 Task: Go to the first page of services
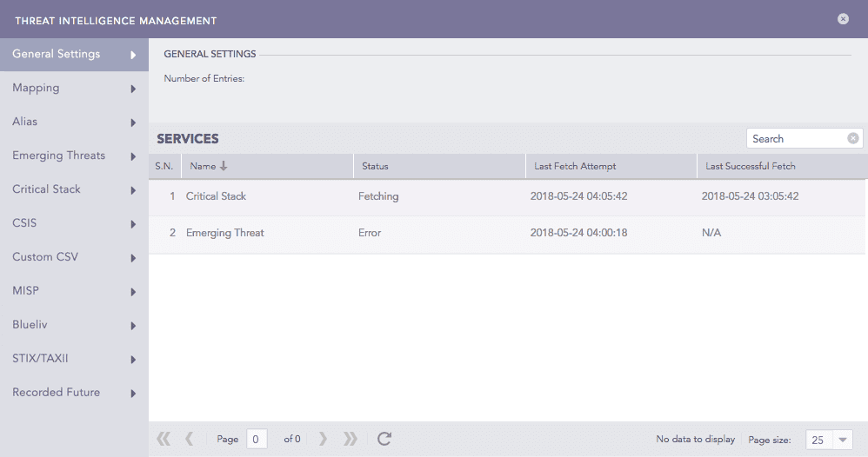(164, 439)
